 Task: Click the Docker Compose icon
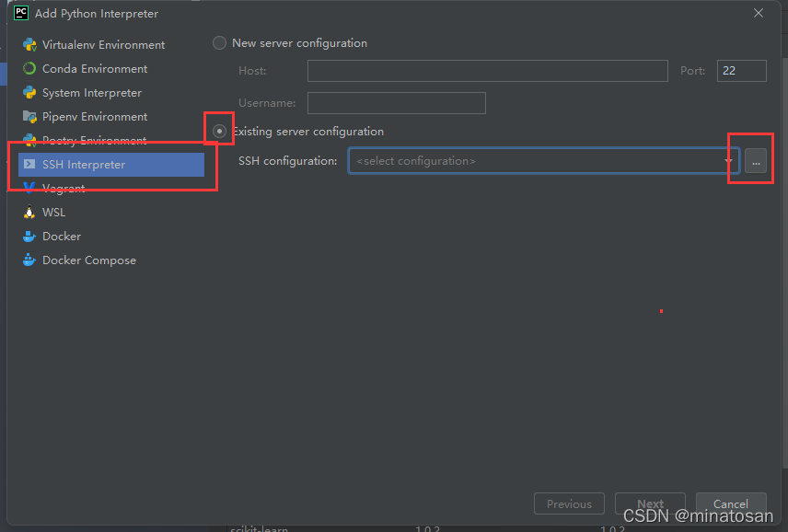(x=29, y=260)
